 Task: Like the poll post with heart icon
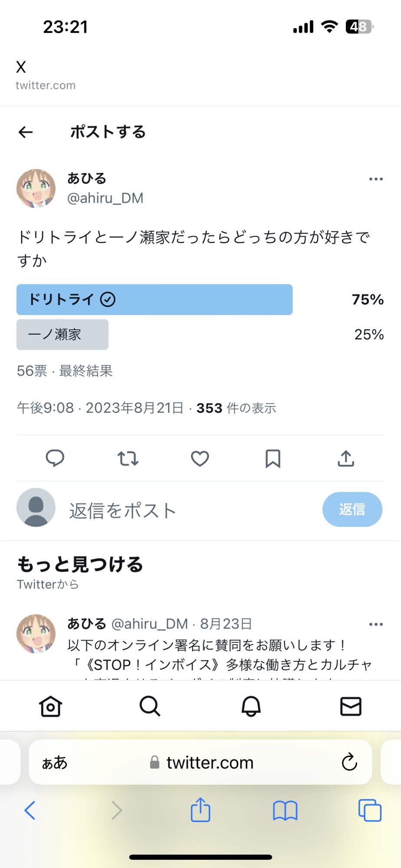coord(200,458)
